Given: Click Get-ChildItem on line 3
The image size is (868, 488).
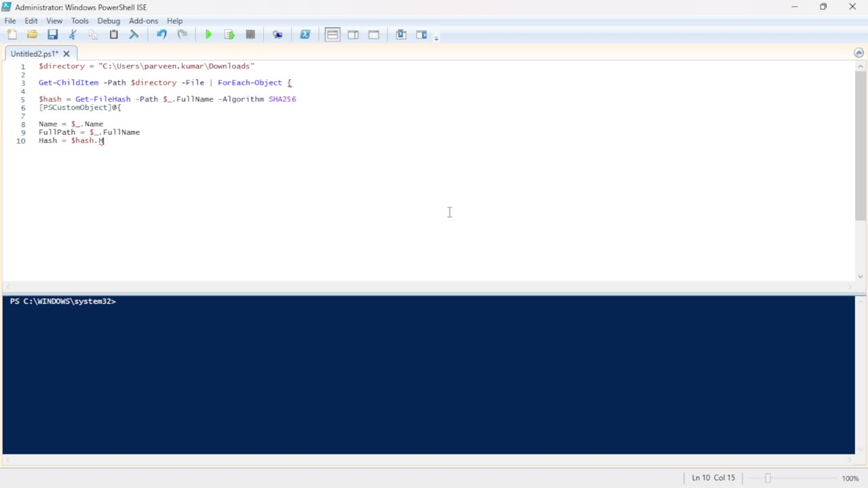Looking at the screenshot, I should click(x=68, y=83).
